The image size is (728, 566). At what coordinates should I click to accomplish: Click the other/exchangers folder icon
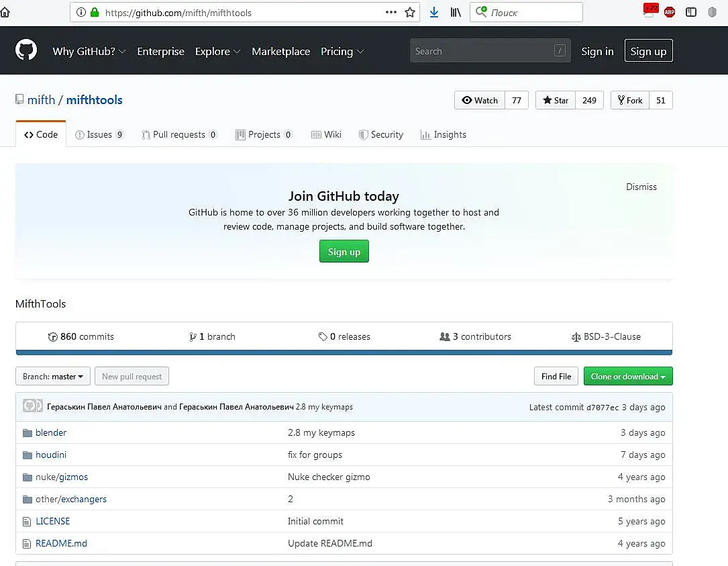pyautogui.click(x=28, y=500)
